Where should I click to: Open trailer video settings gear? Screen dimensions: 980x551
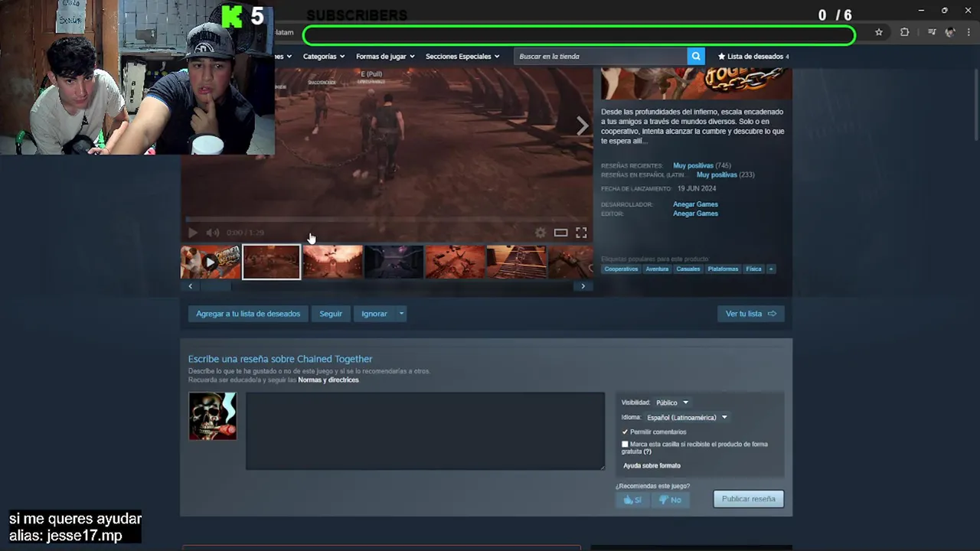point(541,233)
